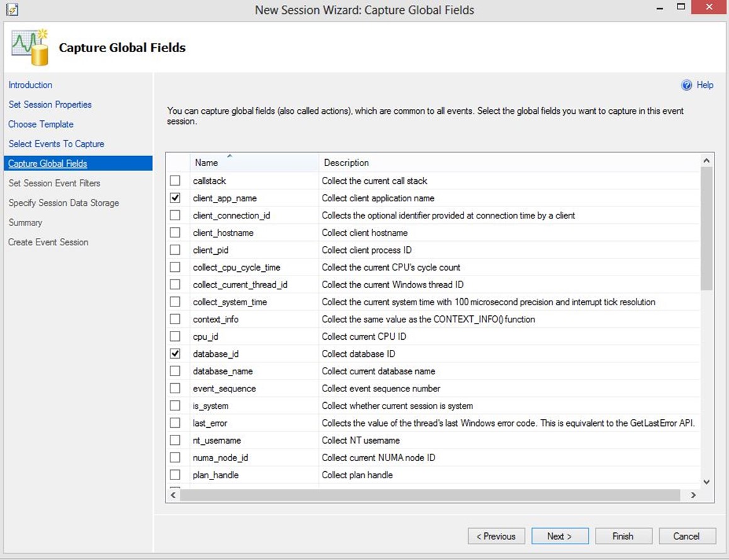
Task: Click the Previous button
Action: tap(496, 536)
